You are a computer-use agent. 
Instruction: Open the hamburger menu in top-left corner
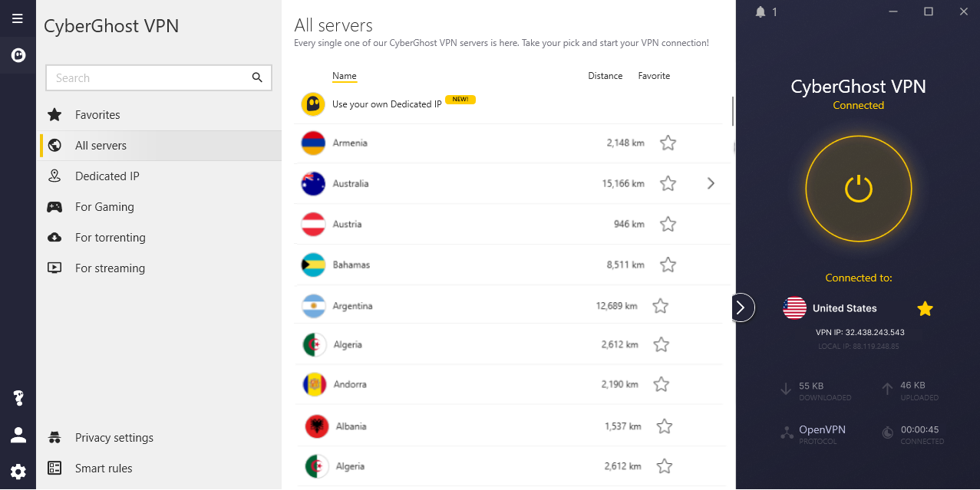point(17,18)
